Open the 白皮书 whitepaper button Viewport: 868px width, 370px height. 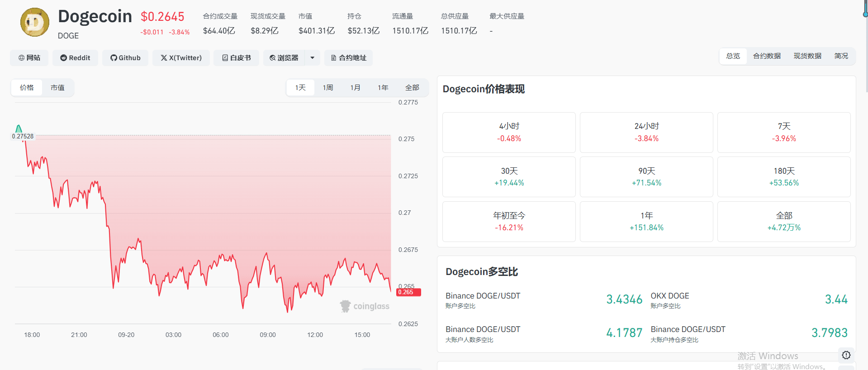click(236, 58)
